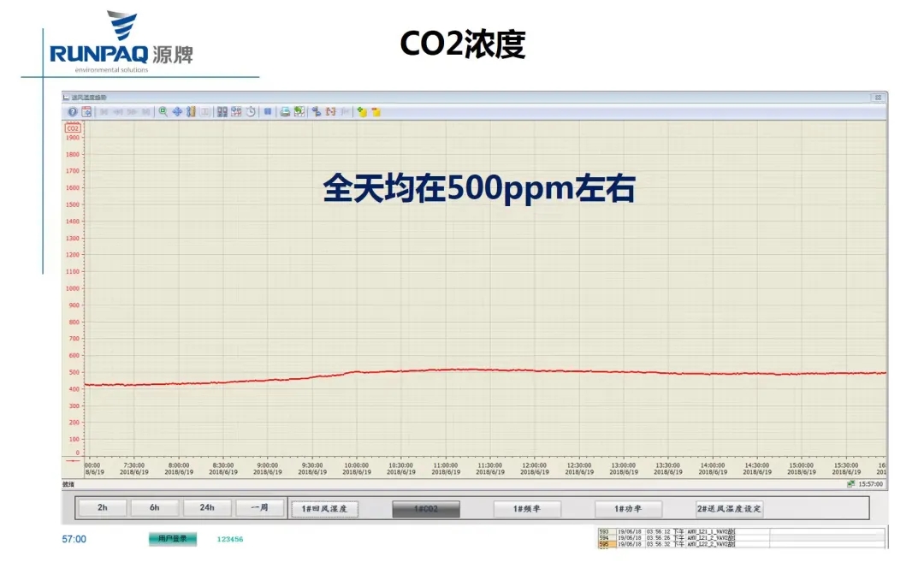
Task: Click the print trend icon
Action: coord(286,111)
